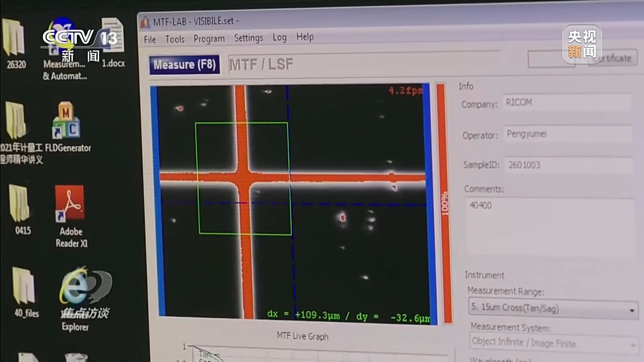Screen dimensions: 644x362
Task: Open the Tools menu
Action: tap(175, 39)
